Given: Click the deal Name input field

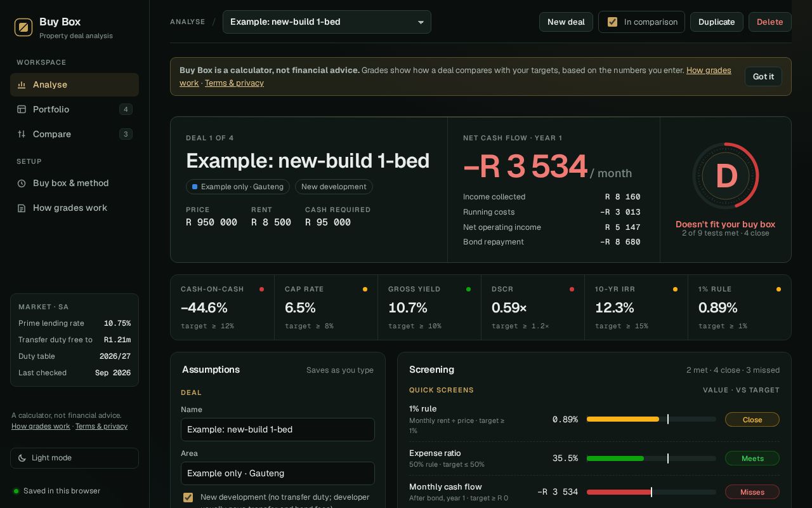Looking at the screenshot, I should [278, 429].
